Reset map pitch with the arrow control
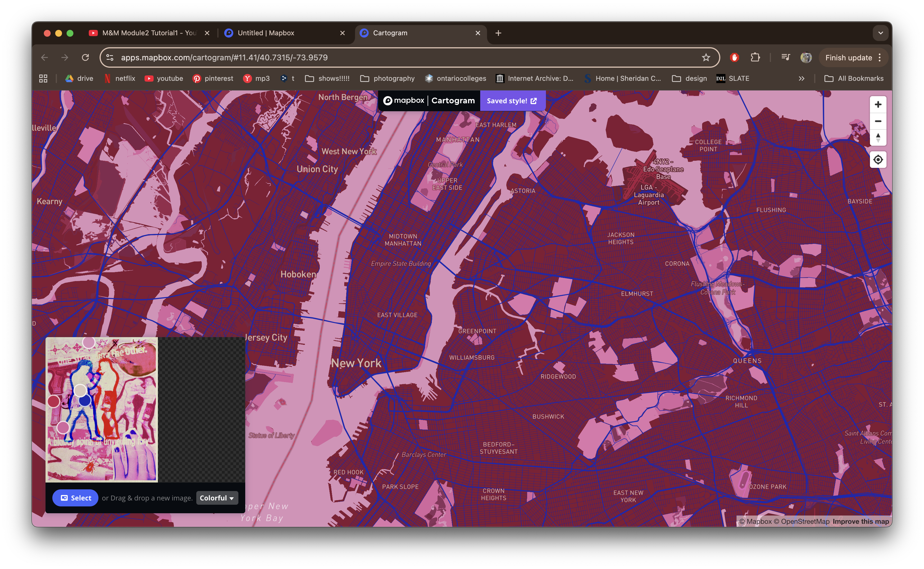The height and width of the screenshot is (569, 924). [878, 138]
